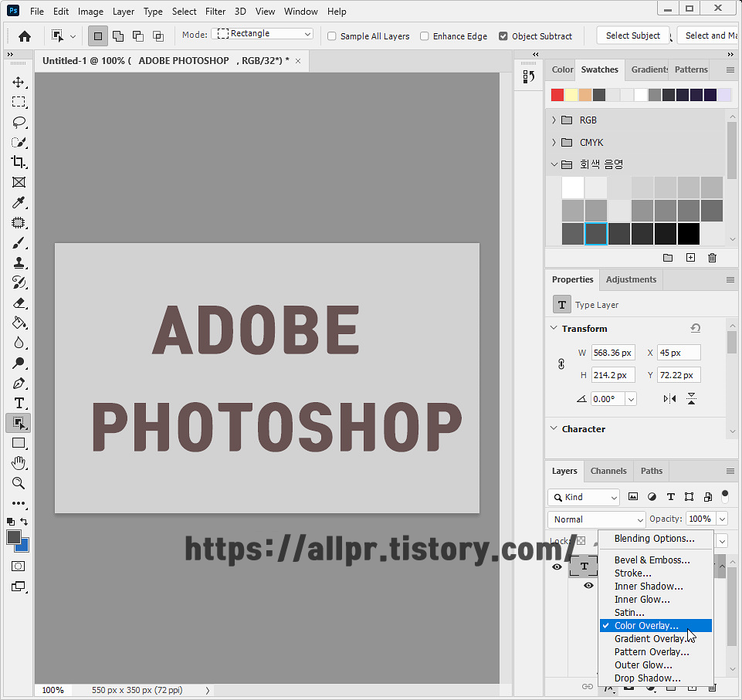Select the History Brush tool
Image resolution: width=742 pixels, height=700 pixels.
pos(19,282)
